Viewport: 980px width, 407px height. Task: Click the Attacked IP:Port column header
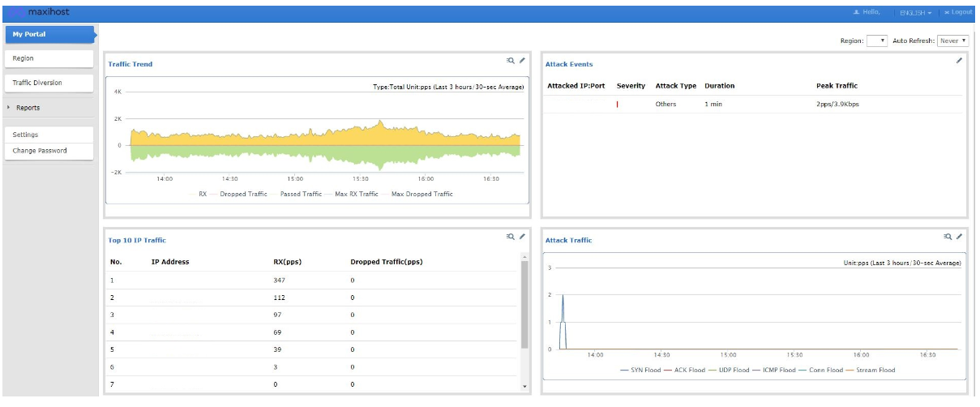point(576,86)
